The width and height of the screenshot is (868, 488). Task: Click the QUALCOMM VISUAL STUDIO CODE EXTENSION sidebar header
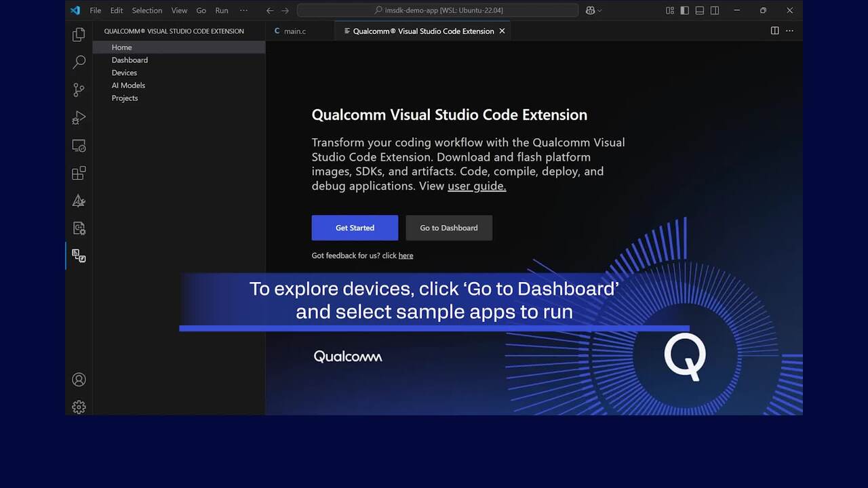pos(174,31)
